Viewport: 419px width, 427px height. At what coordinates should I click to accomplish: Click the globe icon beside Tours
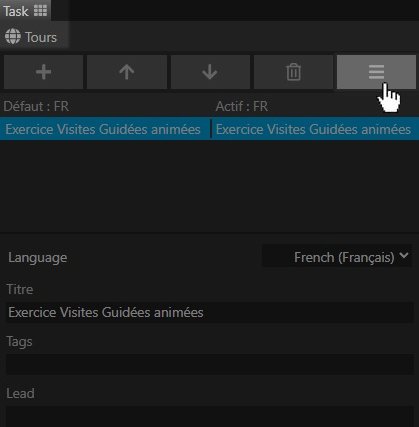tap(13, 36)
